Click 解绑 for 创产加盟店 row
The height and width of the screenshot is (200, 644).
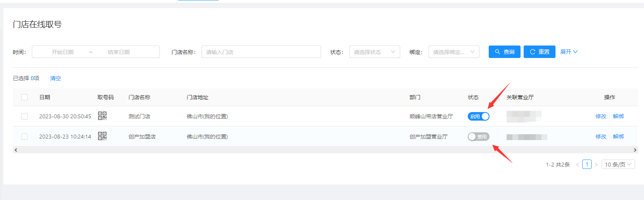tap(618, 137)
